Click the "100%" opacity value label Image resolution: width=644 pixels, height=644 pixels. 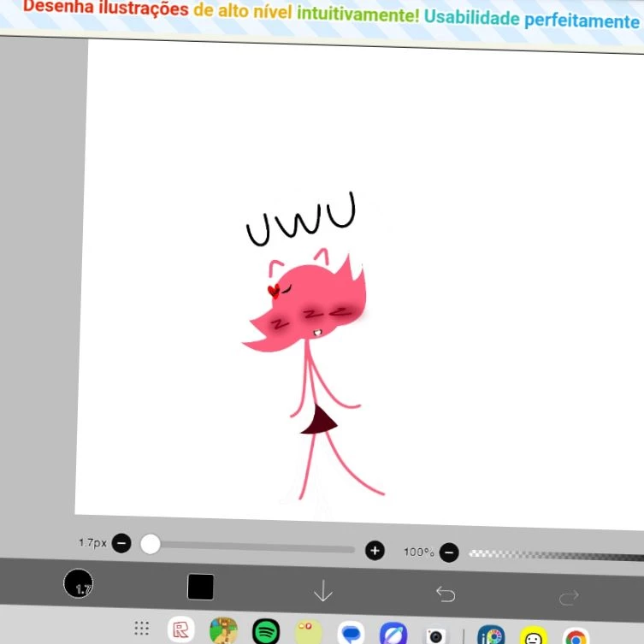coord(418,552)
